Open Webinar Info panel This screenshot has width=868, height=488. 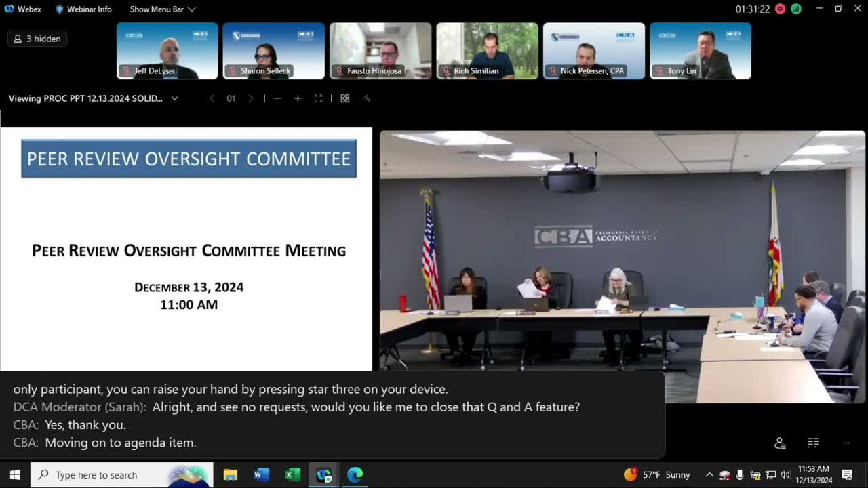(x=83, y=9)
